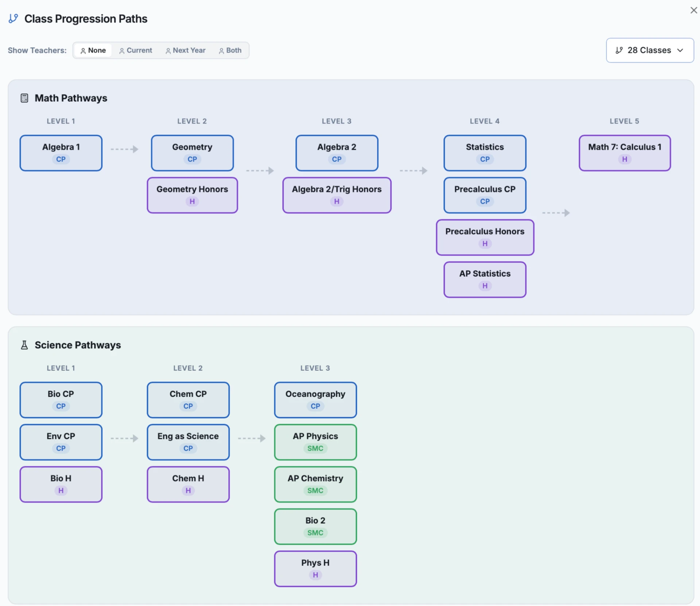This screenshot has width=700, height=606.
Task: Open the AP Physics SMC card
Action: [x=315, y=442]
